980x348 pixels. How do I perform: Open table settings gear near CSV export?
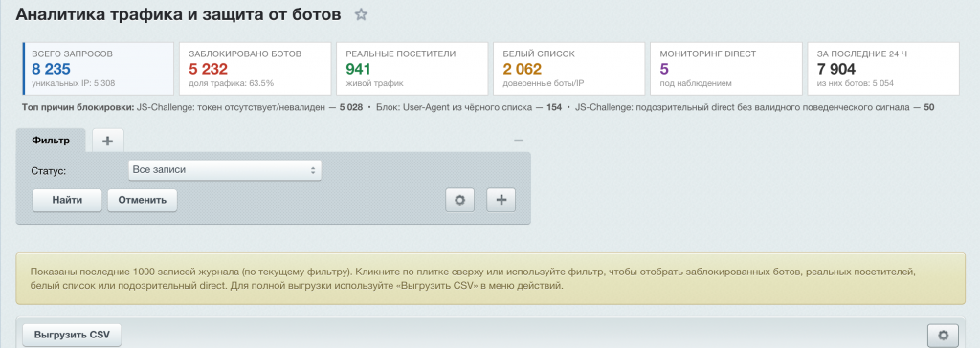point(943,336)
